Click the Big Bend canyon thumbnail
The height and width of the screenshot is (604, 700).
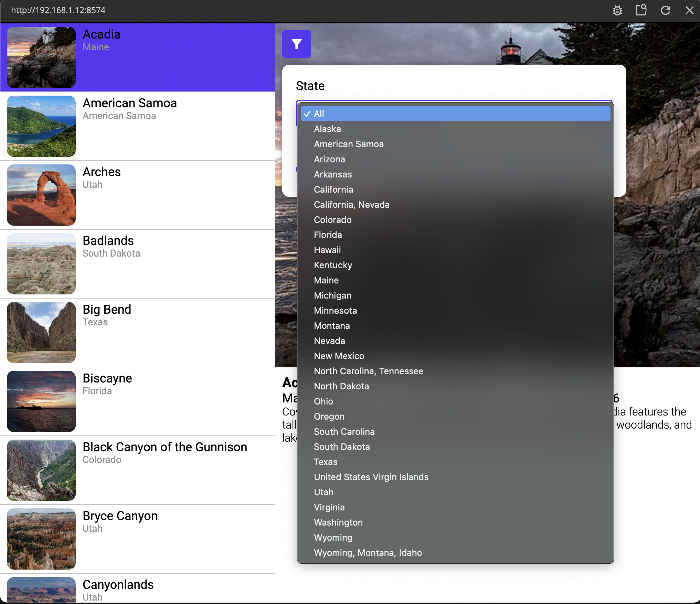coord(41,333)
